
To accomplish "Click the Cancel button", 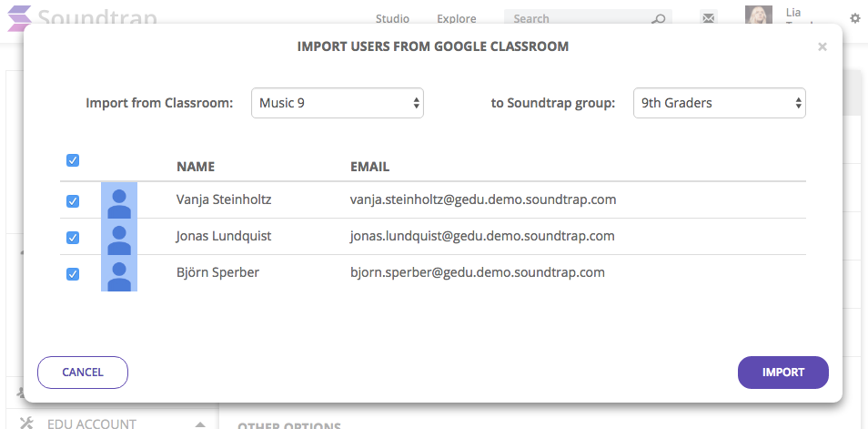I will (83, 373).
